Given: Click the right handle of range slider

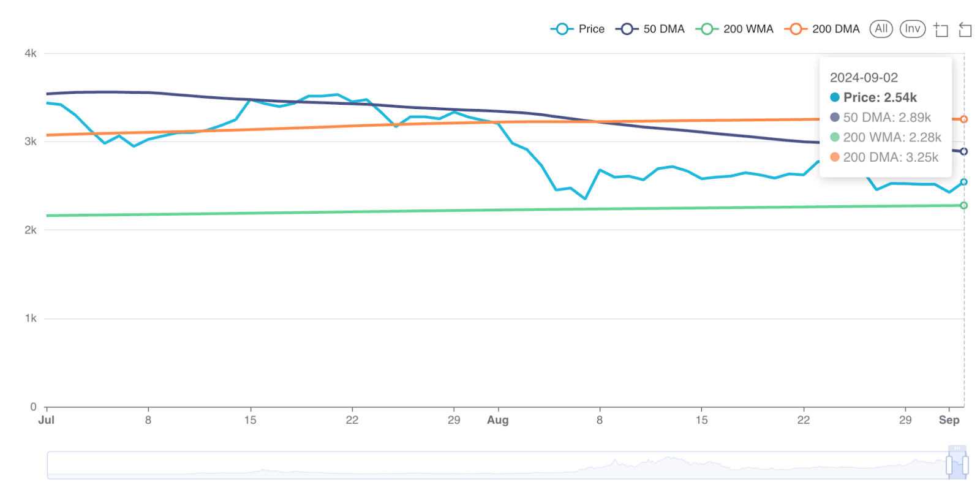Looking at the screenshot, I should [965, 465].
